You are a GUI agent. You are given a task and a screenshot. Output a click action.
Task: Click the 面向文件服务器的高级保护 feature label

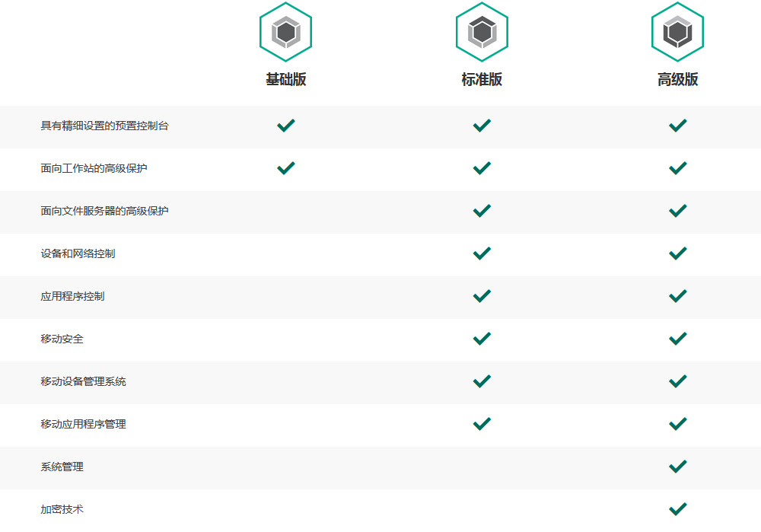[x=104, y=211]
